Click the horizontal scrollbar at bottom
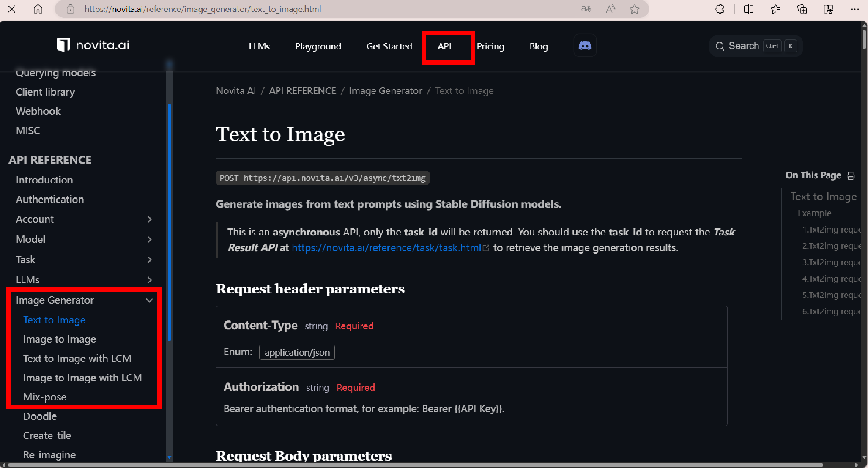This screenshot has height=468, width=868. [x=414, y=465]
